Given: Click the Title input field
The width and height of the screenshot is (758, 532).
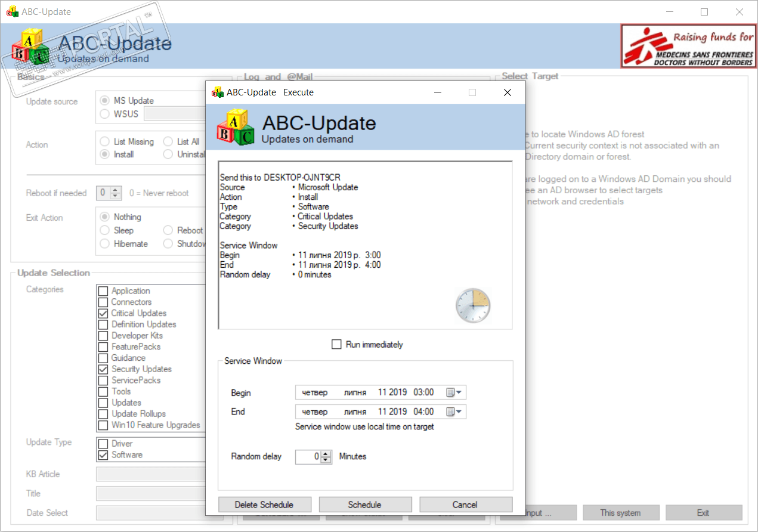Looking at the screenshot, I should [151, 494].
